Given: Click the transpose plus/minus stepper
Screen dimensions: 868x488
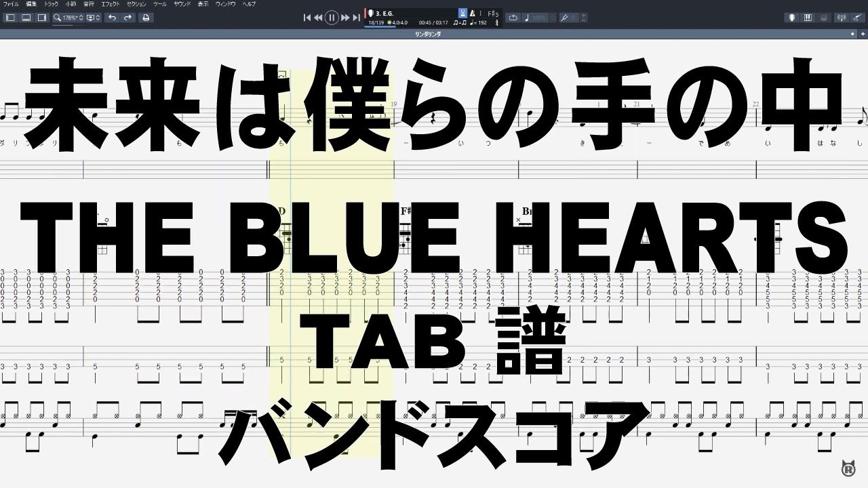Looking at the screenshot, I should click(583, 18).
